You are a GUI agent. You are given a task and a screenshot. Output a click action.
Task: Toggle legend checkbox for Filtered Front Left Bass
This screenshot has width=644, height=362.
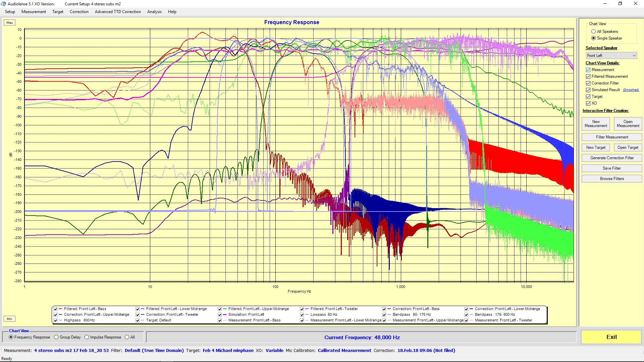pos(56,309)
